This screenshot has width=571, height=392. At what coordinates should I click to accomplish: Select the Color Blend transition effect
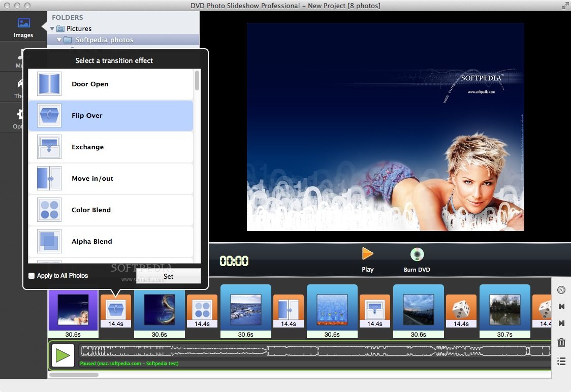tap(111, 210)
